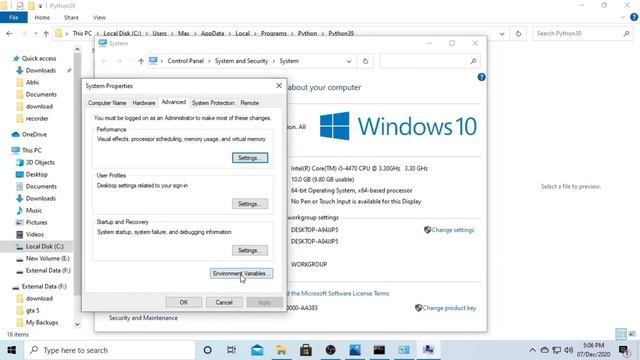
Task: Close the System Properties dialog
Action: coord(279,86)
